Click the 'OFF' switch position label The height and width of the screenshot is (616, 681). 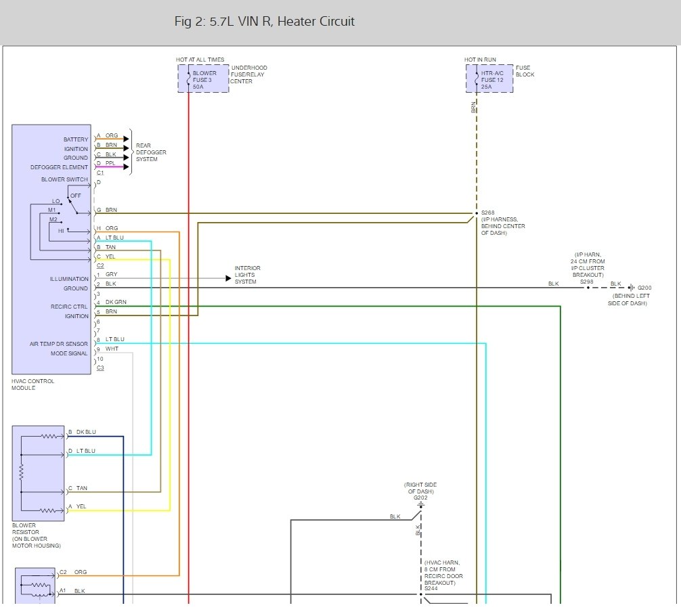pyautogui.click(x=76, y=196)
